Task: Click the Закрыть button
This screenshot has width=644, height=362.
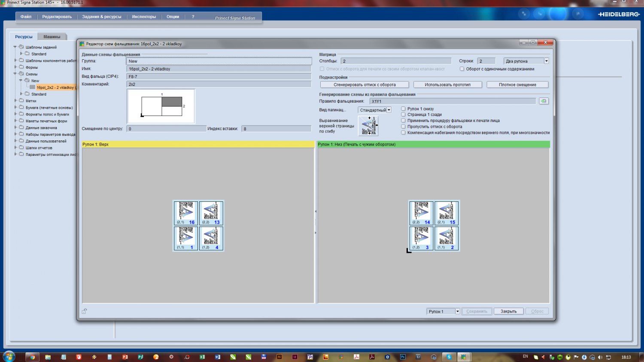Action: (508, 311)
